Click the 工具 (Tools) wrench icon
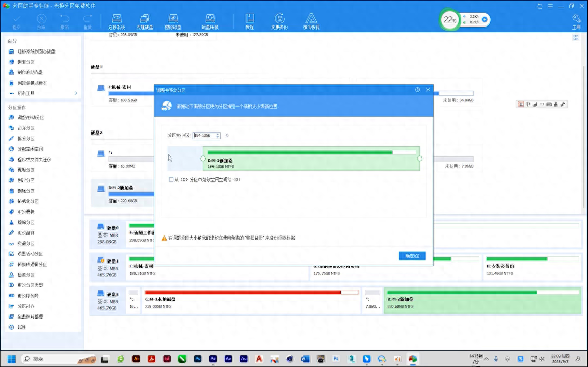This screenshot has width=588, height=367. point(576,21)
